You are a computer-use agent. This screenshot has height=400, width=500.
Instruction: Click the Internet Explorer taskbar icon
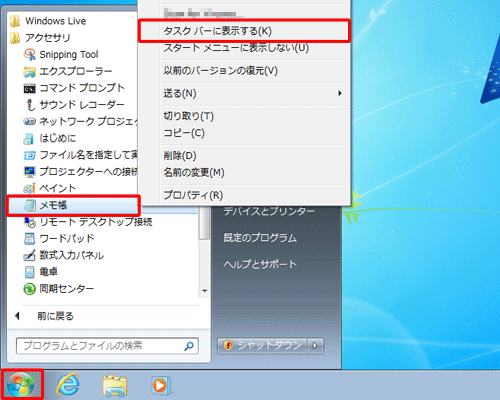tap(68, 385)
